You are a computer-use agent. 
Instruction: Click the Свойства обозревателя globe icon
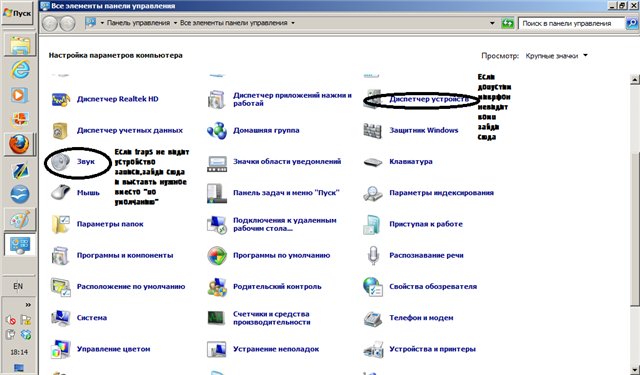373,287
